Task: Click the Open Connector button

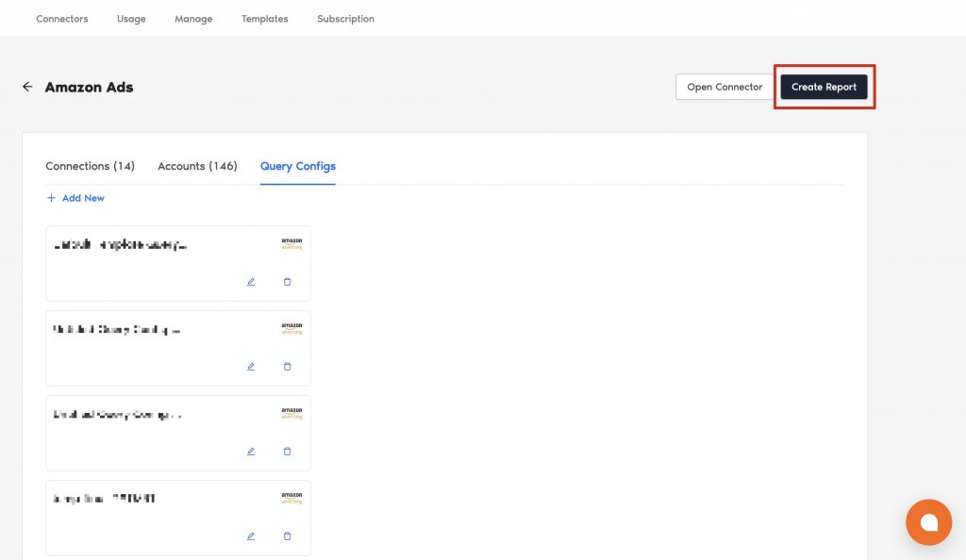Action: [x=724, y=87]
